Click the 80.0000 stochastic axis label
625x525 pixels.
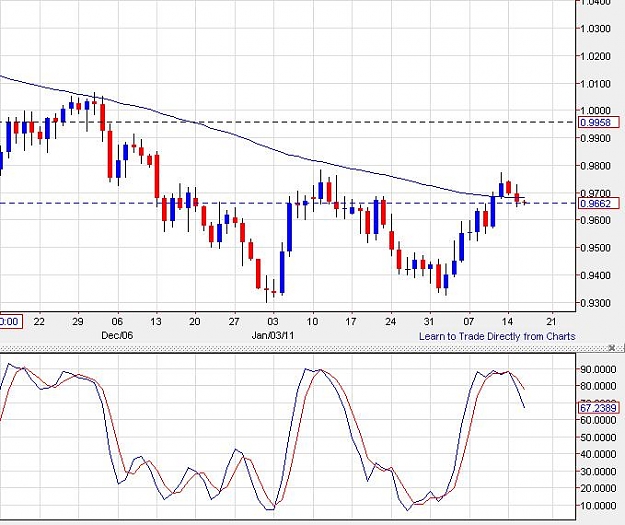[x=598, y=386]
